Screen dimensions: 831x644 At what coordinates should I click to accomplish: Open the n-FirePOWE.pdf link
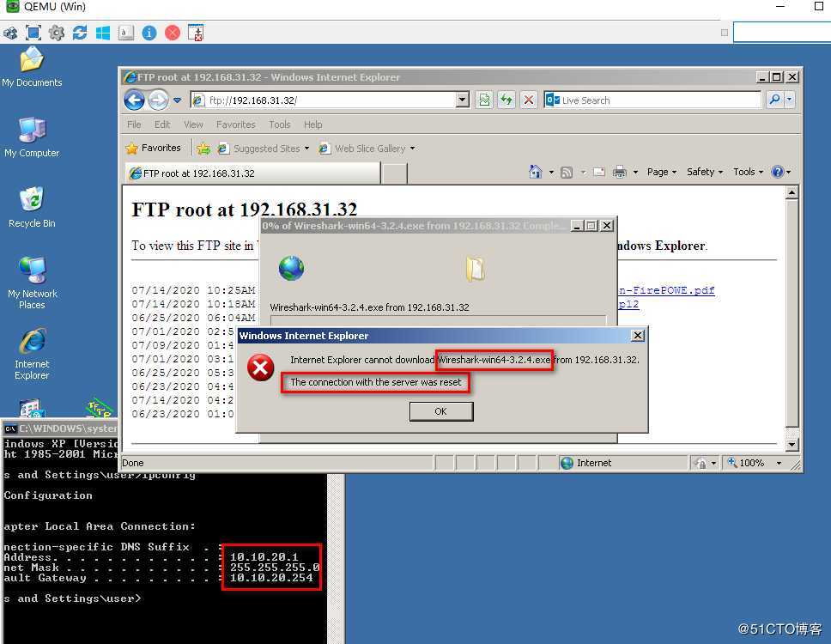tap(667, 290)
